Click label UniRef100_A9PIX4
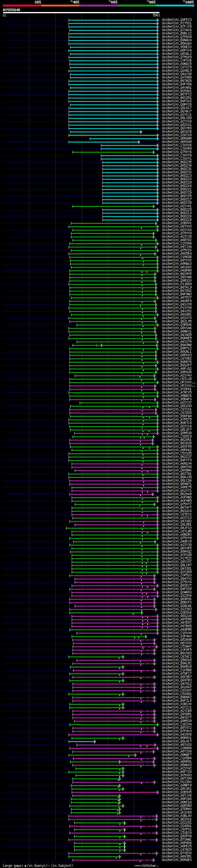This screenshot has width=197, height=868. point(177,50)
